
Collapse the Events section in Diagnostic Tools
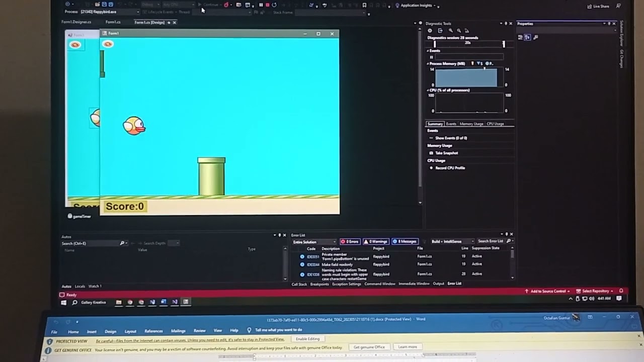[x=428, y=51]
